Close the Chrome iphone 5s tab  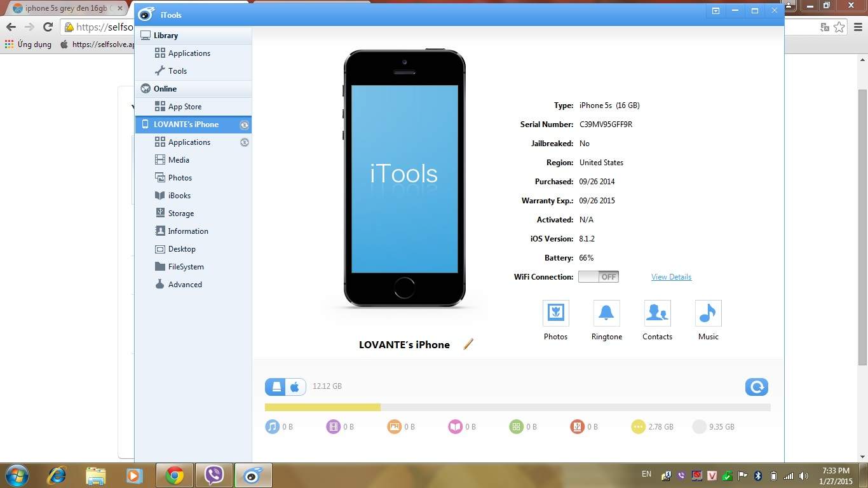coord(120,8)
